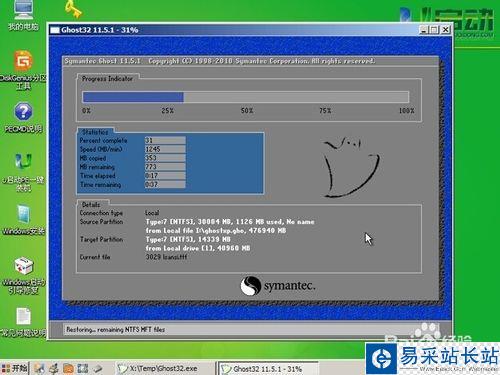Click the ghost mascot drawing
This screenshot has height=375, width=500.
pos(351,167)
